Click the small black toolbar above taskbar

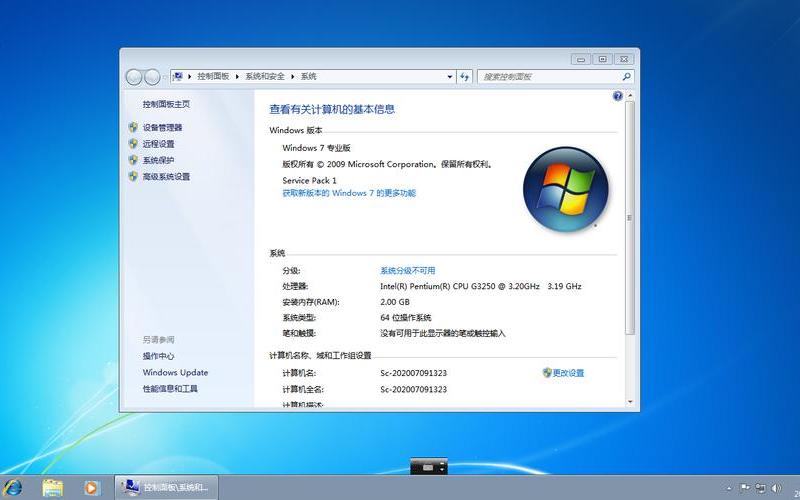coord(429,466)
